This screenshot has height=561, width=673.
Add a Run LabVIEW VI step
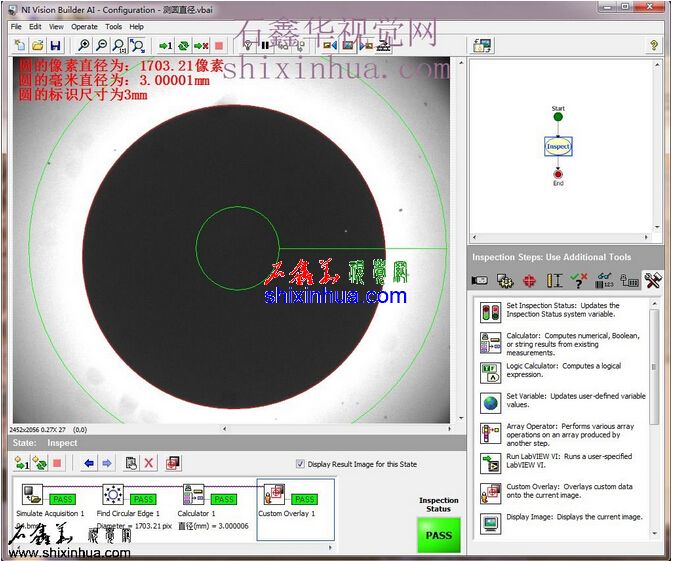point(490,463)
